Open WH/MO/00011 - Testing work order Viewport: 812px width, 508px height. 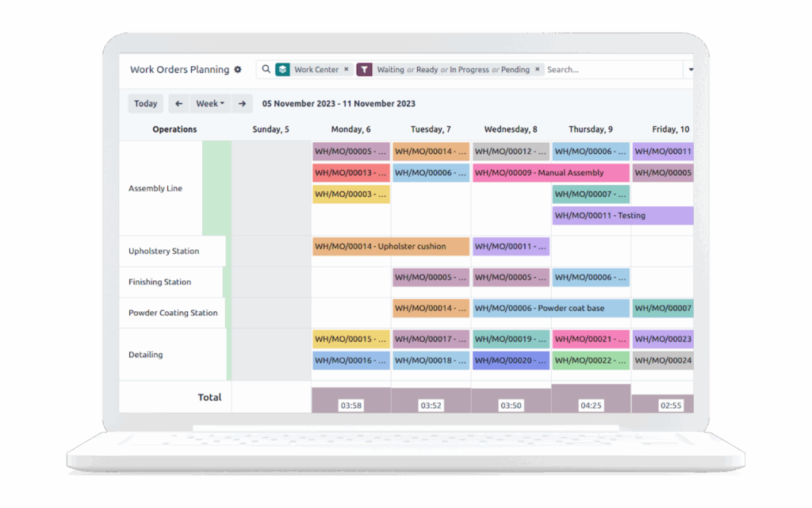(x=622, y=215)
